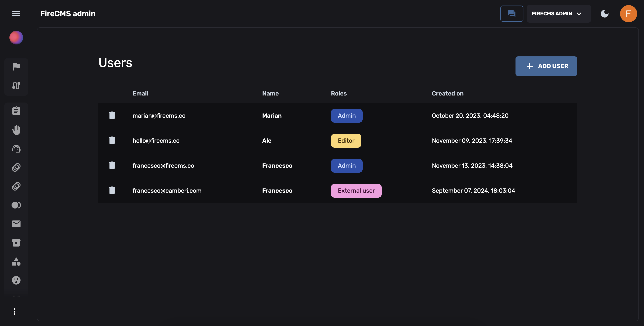This screenshot has height=326, width=644.
Task: Expand the FIRECMS ADMIN project dropdown
Action: pos(558,13)
